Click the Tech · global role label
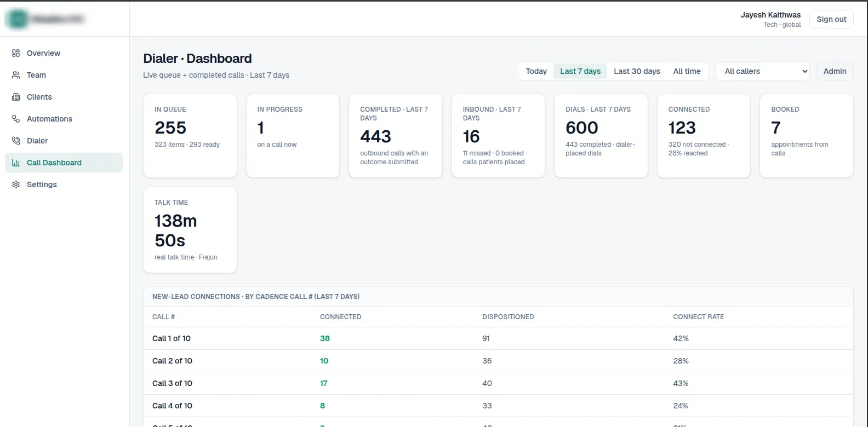868x427 pixels. coord(782,25)
